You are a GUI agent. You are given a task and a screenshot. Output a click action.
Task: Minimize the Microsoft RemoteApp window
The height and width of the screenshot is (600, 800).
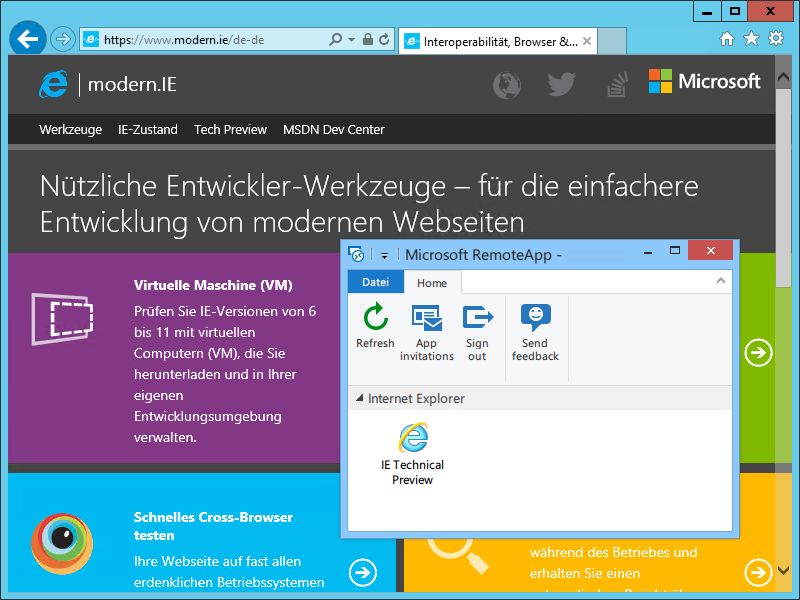(648, 252)
